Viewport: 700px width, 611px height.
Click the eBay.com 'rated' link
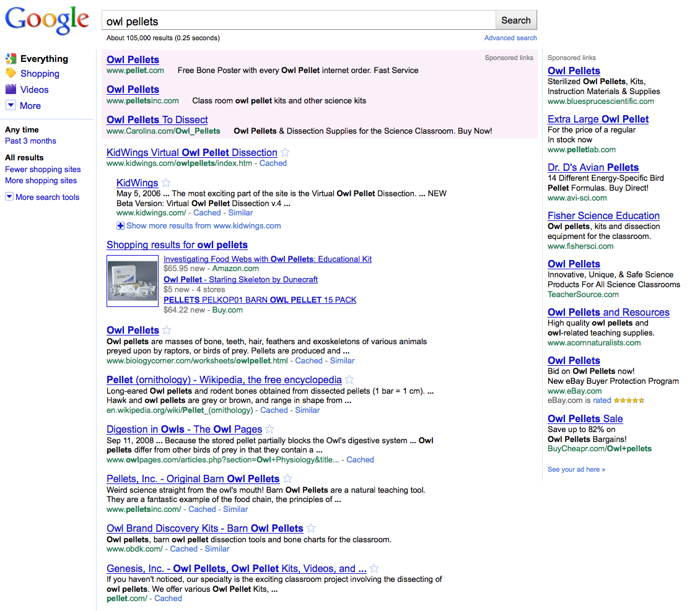pos(602,401)
